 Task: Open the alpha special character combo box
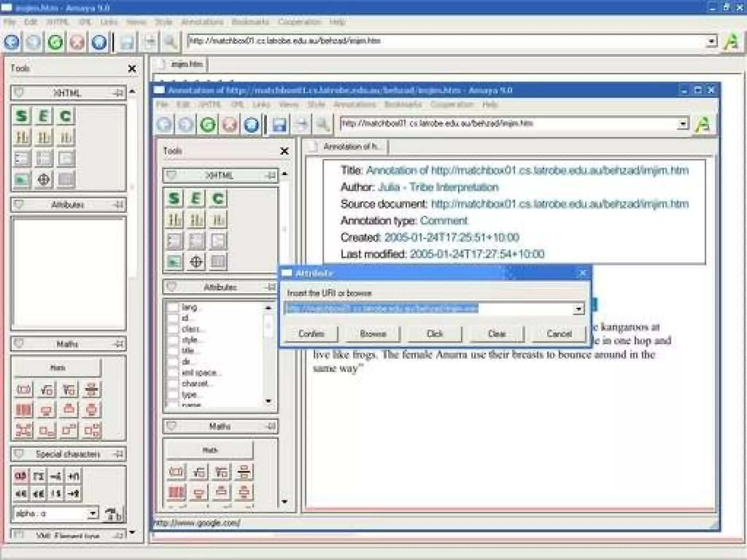tap(93, 513)
